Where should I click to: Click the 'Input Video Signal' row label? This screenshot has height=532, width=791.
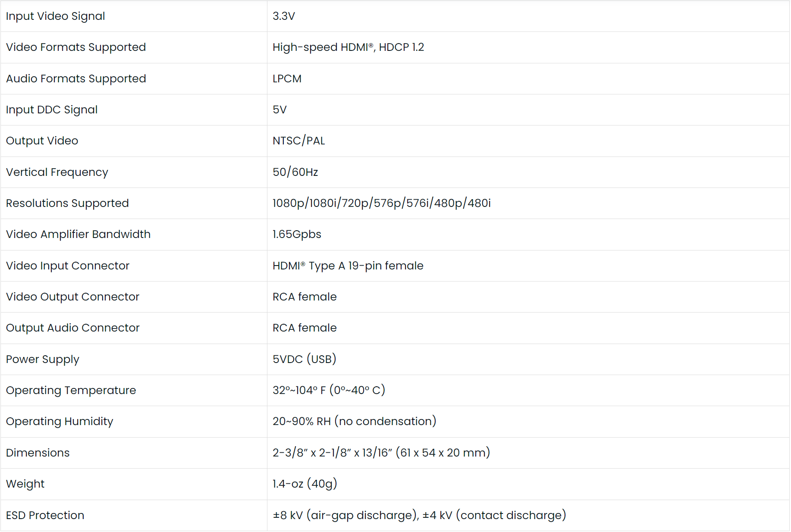click(x=55, y=16)
